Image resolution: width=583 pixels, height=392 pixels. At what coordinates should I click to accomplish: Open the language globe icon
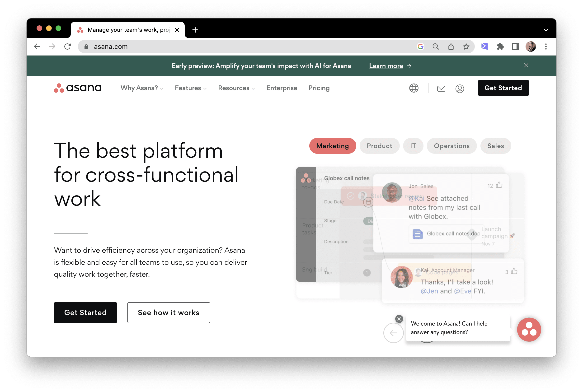point(414,88)
